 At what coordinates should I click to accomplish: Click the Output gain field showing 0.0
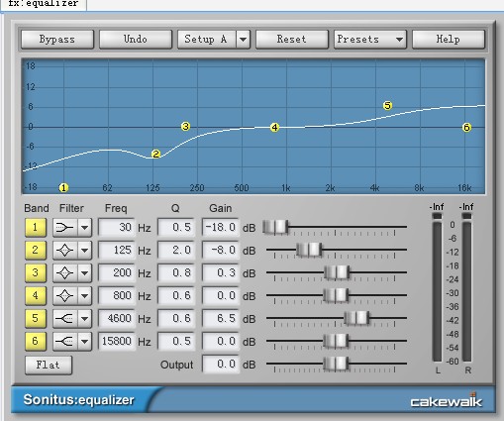221,365
